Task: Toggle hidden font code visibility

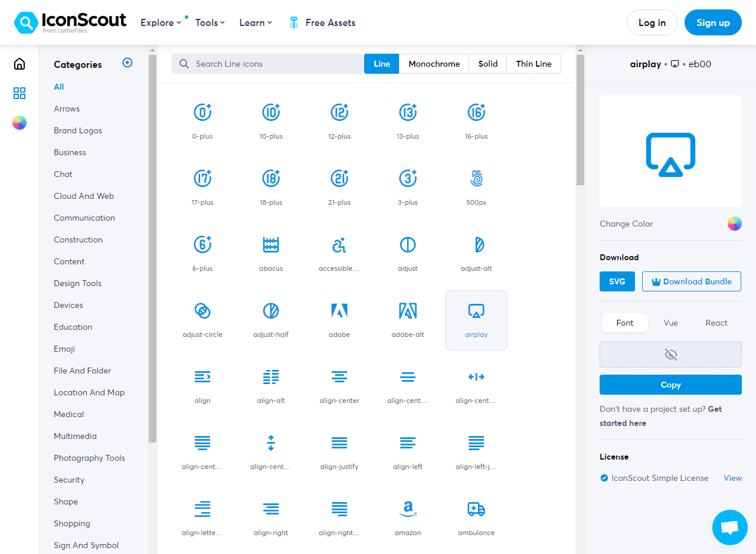Action: tap(670, 355)
